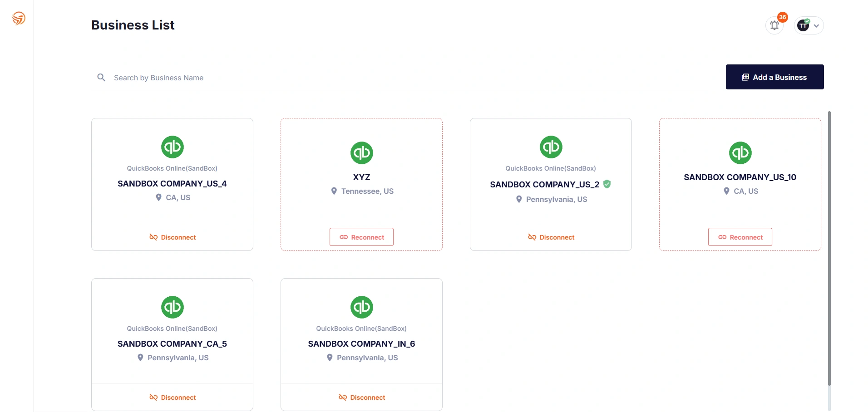Click QuickBooks logo on SANDBOX COMPANY_US_10 card
Viewport: 868px width, 412px height.
tap(740, 153)
